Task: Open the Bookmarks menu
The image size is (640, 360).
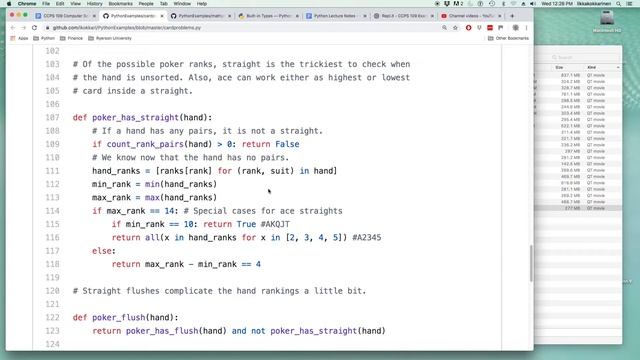Action: tap(120, 4)
